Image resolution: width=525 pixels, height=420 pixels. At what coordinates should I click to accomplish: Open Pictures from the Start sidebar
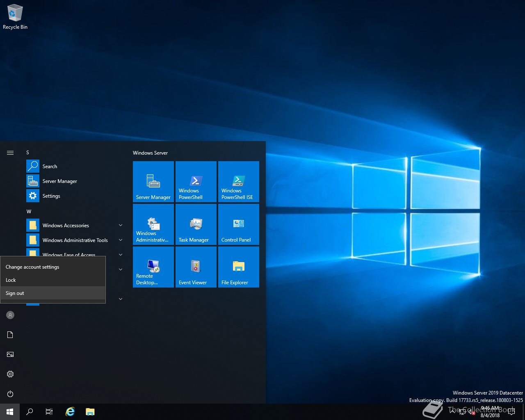tap(10, 354)
